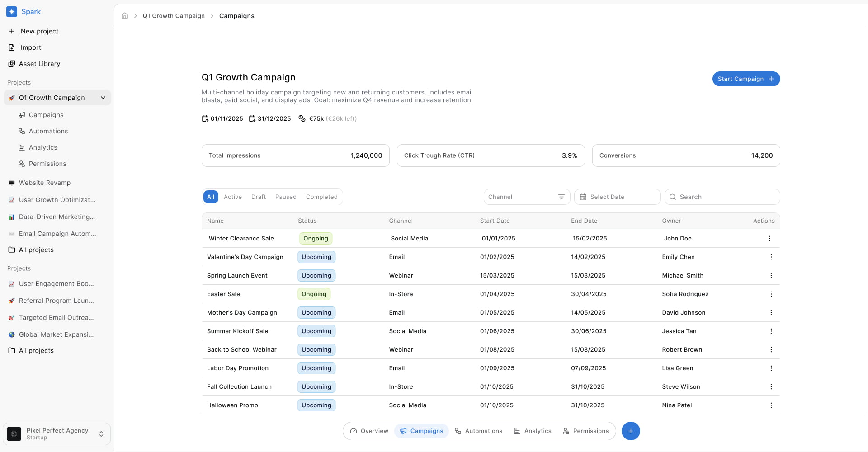Image resolution: width=868 pixels, height=452 pixels.
Task: Select the All filter tab
Action: click(211, 197)
